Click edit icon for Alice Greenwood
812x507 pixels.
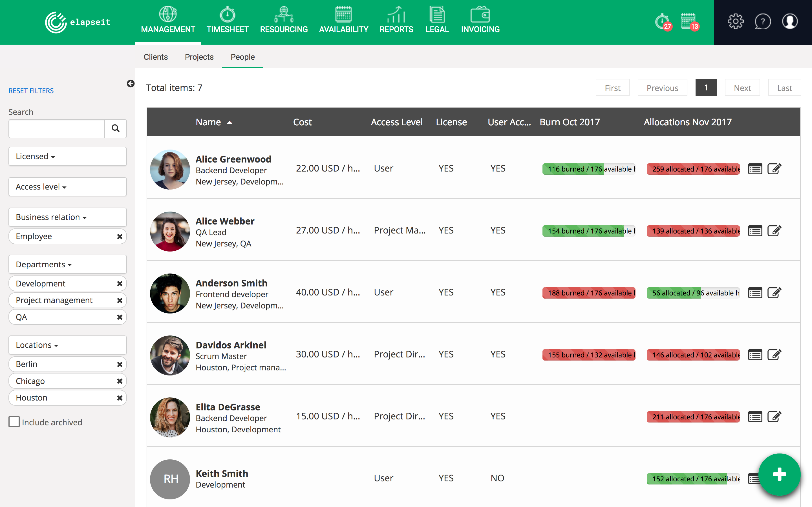[x=774, y=169]
